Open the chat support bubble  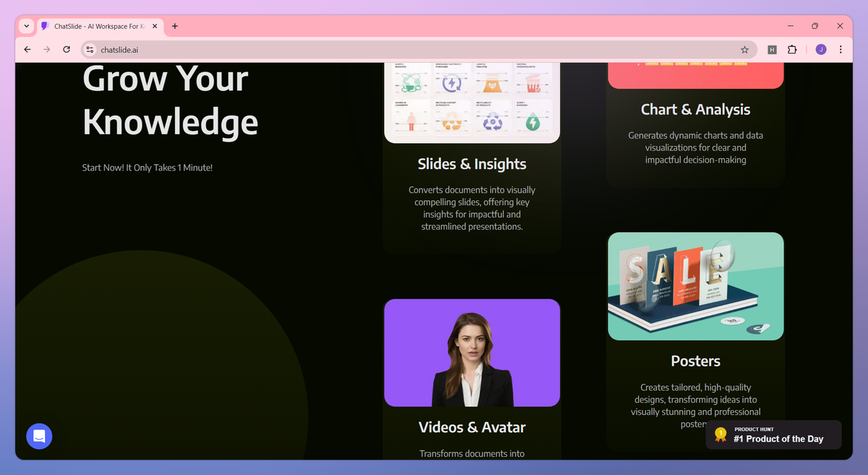(39, 436)
